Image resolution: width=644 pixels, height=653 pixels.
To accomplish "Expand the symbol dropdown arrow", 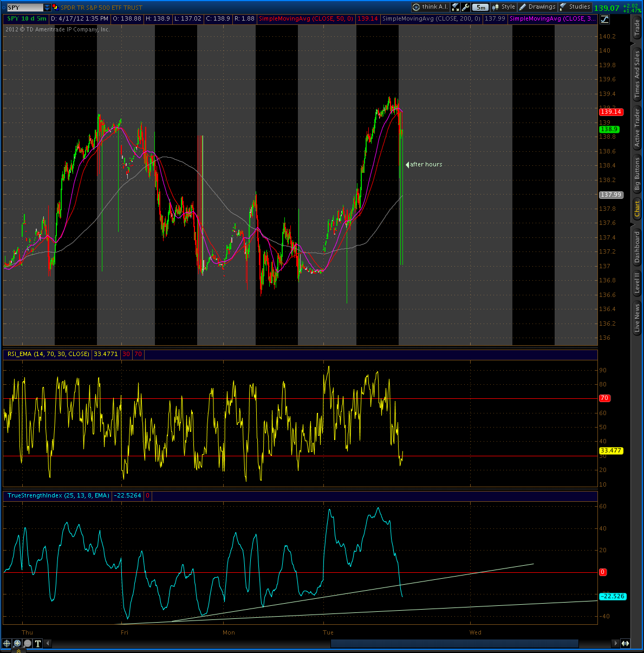I will [47, 8].
